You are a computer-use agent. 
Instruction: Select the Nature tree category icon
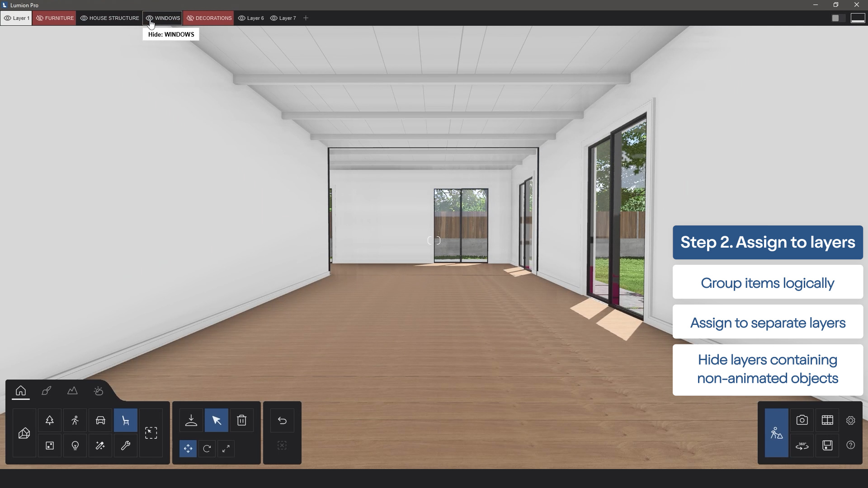click(x=50, y=421)
